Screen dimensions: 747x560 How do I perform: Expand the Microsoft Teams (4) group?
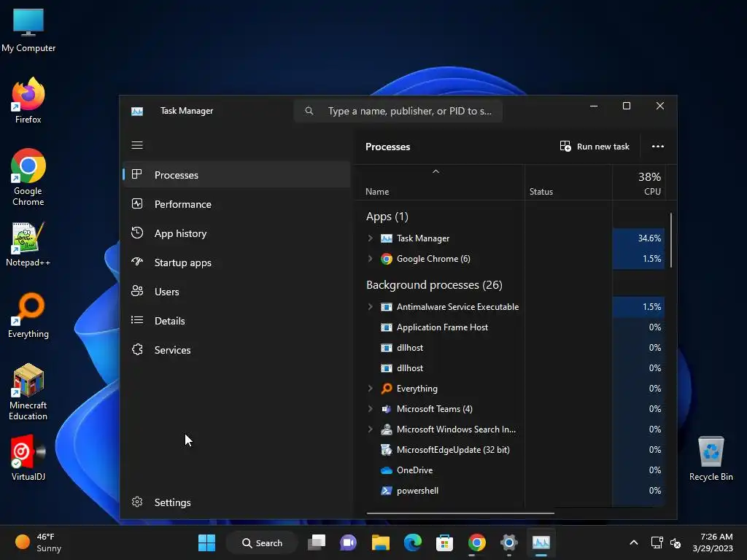pos(370,408)
